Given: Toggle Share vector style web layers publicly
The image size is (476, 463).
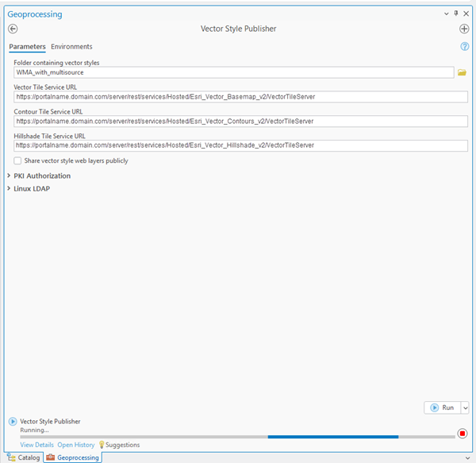Looking at the screenshot, I should 17,160.
